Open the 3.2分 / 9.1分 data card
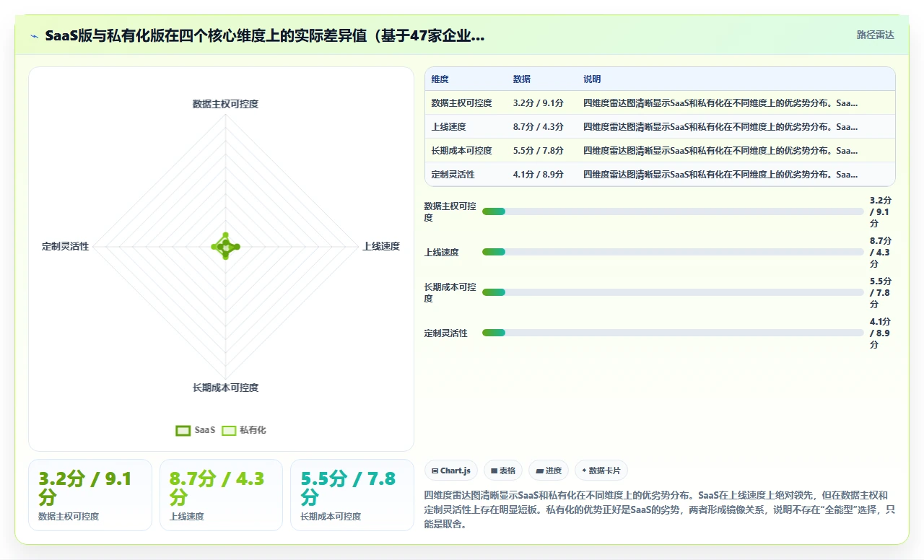Screen dimensions: 924x560 (90, 495)
